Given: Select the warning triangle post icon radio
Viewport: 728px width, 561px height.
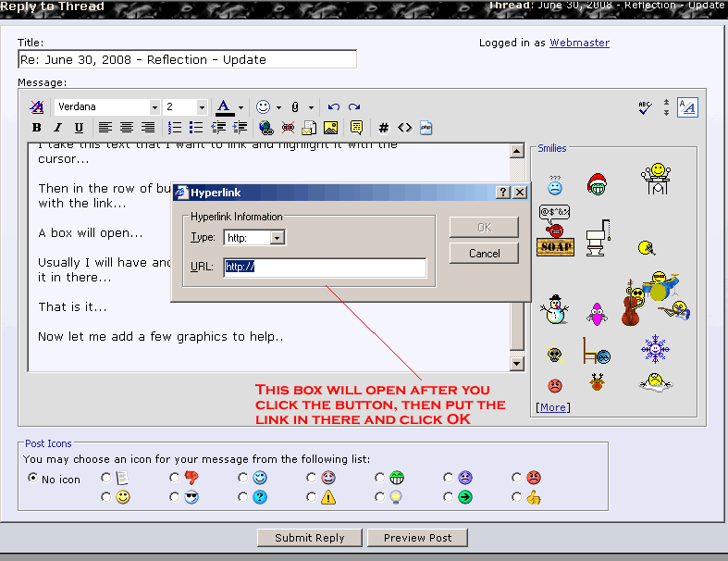Looking at the screenshot, I should [x=312, y=498].
